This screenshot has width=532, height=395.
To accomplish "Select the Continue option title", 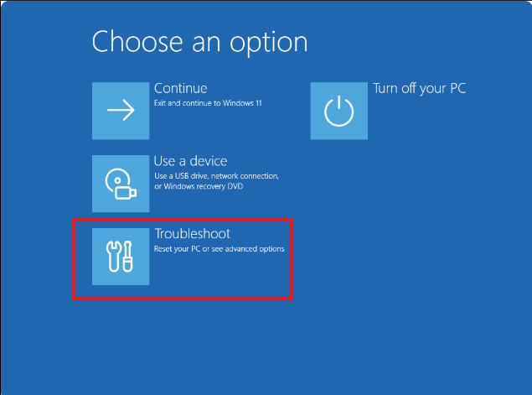I will pos(180,88).
